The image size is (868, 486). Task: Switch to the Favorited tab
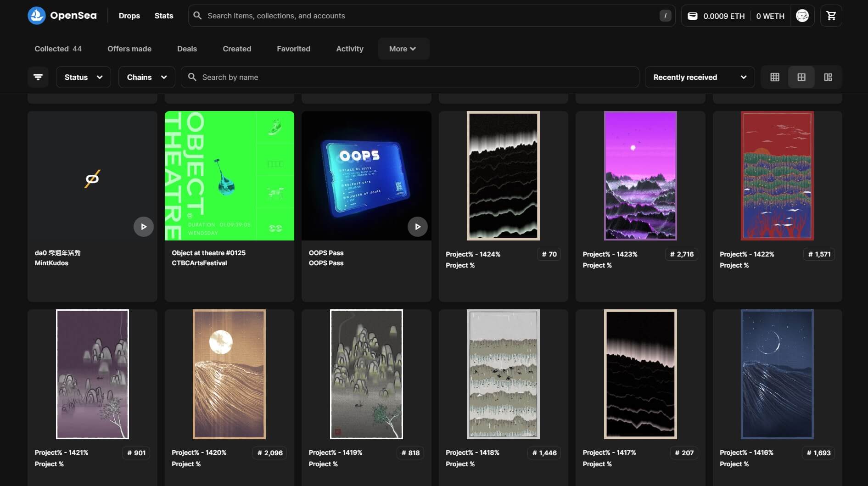pos(293,49)
